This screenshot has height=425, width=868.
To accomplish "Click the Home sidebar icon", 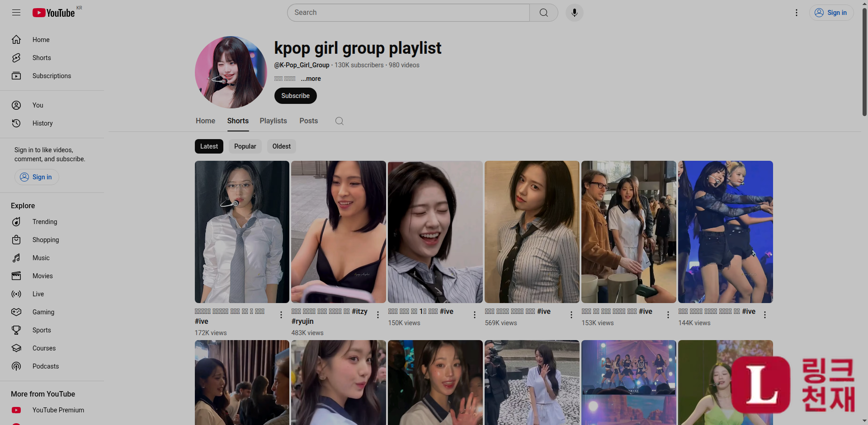I will [16, 40].
